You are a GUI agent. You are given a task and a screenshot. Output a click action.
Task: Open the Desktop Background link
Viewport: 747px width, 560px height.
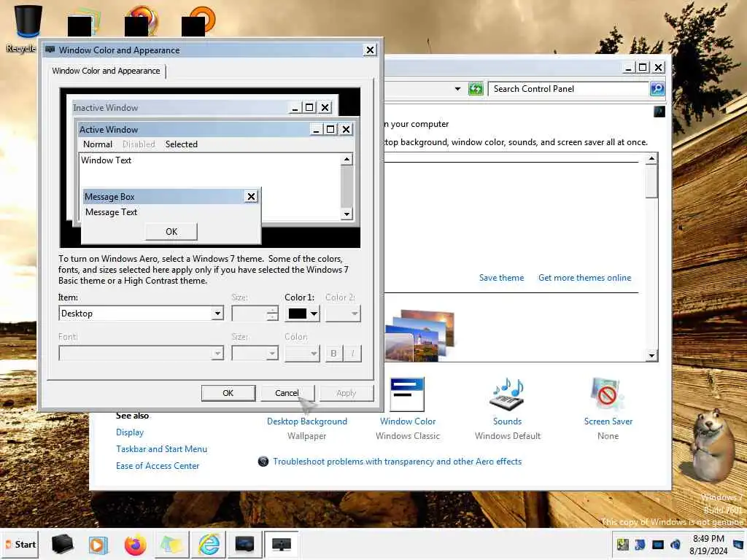307,421
